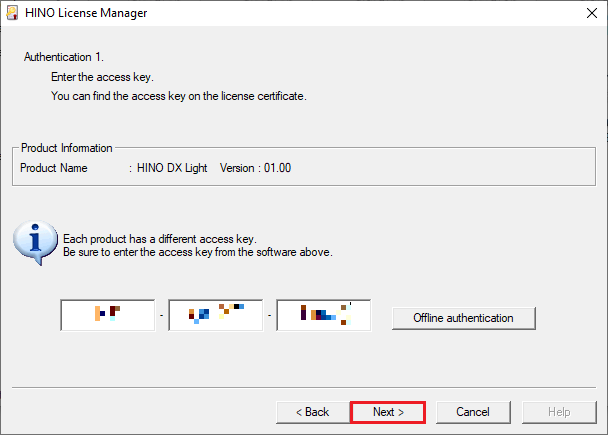608x435 pixels.
Task: Click the 'HINO License Manager' window title
Action: click(x=86, y=13)
